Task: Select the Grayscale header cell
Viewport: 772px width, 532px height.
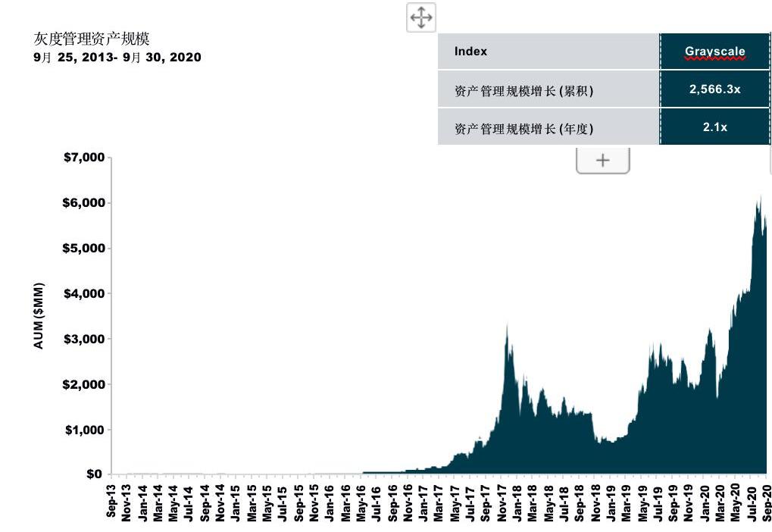Action: (x=715, y=52)
